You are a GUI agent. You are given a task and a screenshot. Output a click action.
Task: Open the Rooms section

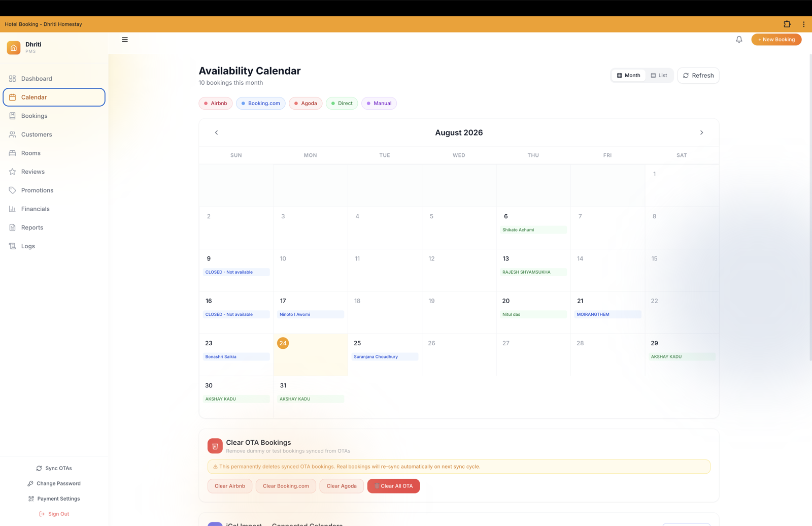(54, 153)
